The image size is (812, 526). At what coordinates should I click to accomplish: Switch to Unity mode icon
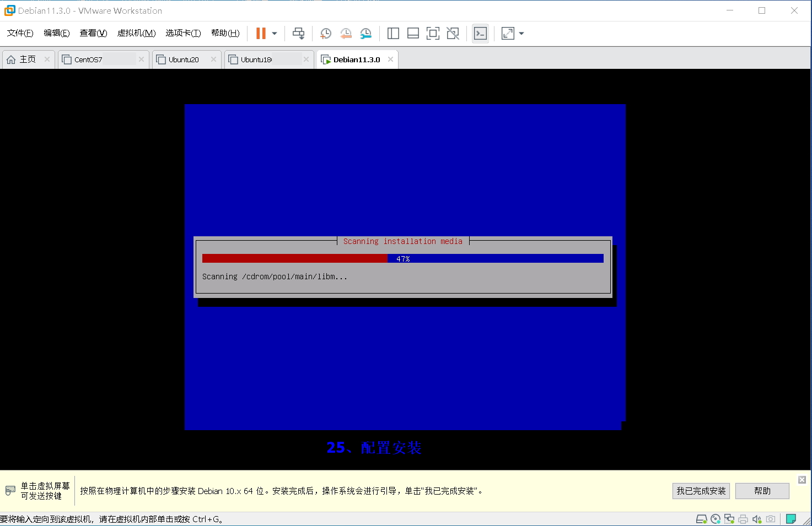coord(453,34)
